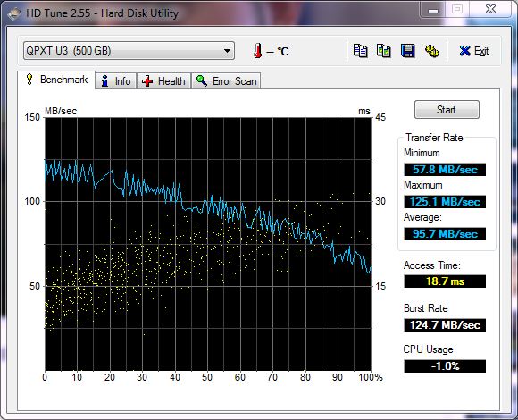Click the thermometer temperature icon
Image resolution: width=518 pixels, height=420 pixels.
(258, 51)
